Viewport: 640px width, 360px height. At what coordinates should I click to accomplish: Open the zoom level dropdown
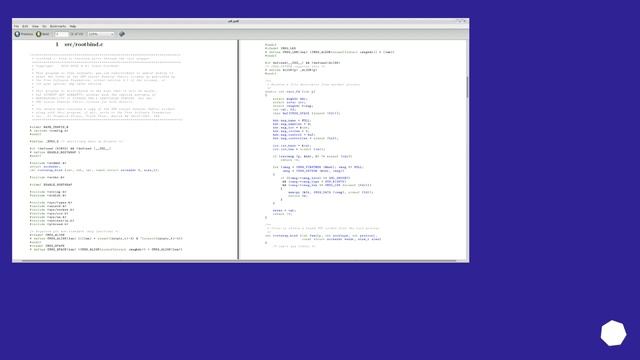(x=101, y=34)
